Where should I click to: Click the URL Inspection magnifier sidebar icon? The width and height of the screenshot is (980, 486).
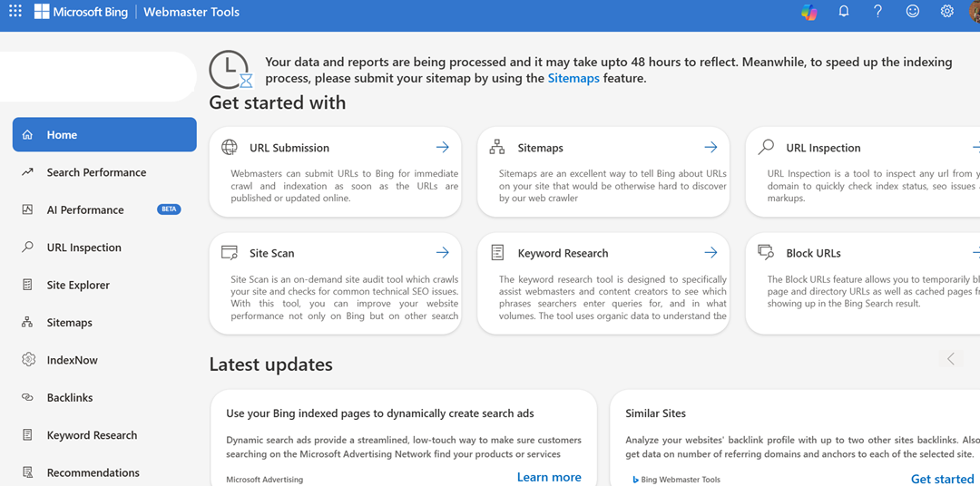27,248
